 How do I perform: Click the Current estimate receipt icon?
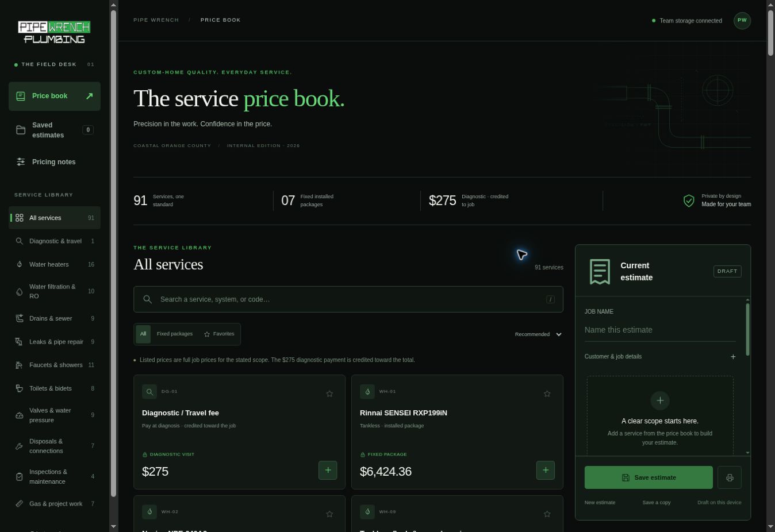pos(600,271)
